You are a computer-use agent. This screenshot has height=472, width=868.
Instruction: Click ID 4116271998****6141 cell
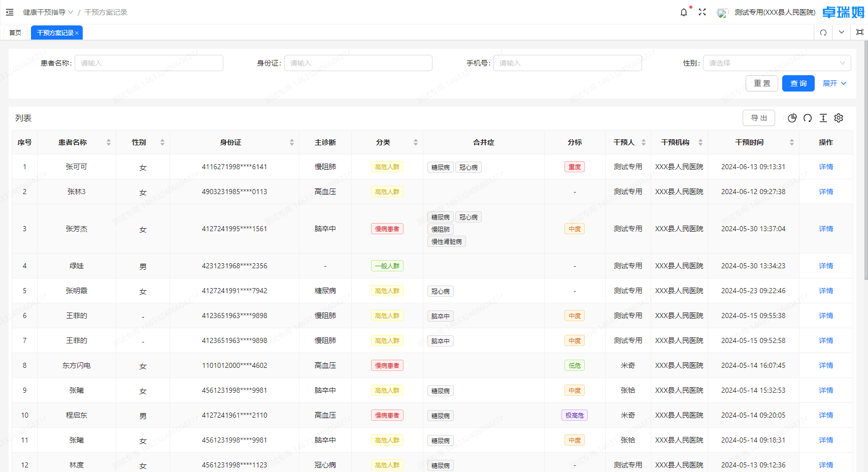235,167
